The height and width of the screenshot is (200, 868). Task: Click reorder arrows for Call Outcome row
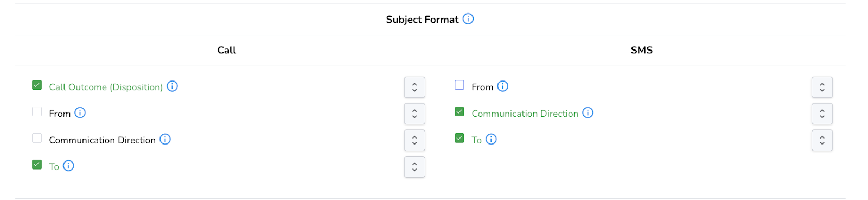click(414, 87)
